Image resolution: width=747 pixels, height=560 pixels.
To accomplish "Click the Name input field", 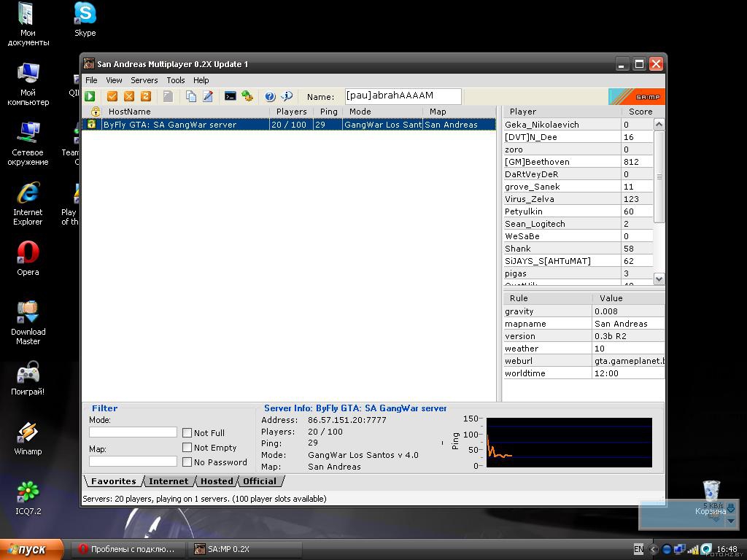I will point(403,96).
